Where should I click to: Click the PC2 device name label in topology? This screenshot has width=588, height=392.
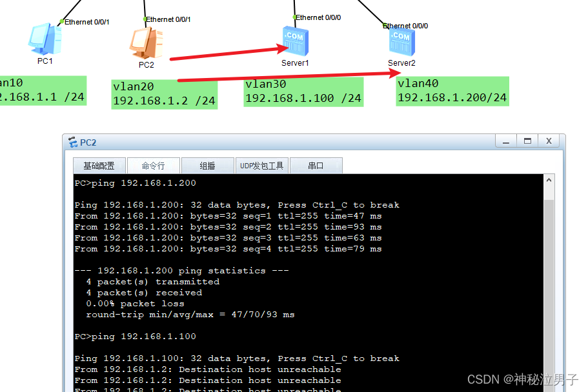point(147,65)
